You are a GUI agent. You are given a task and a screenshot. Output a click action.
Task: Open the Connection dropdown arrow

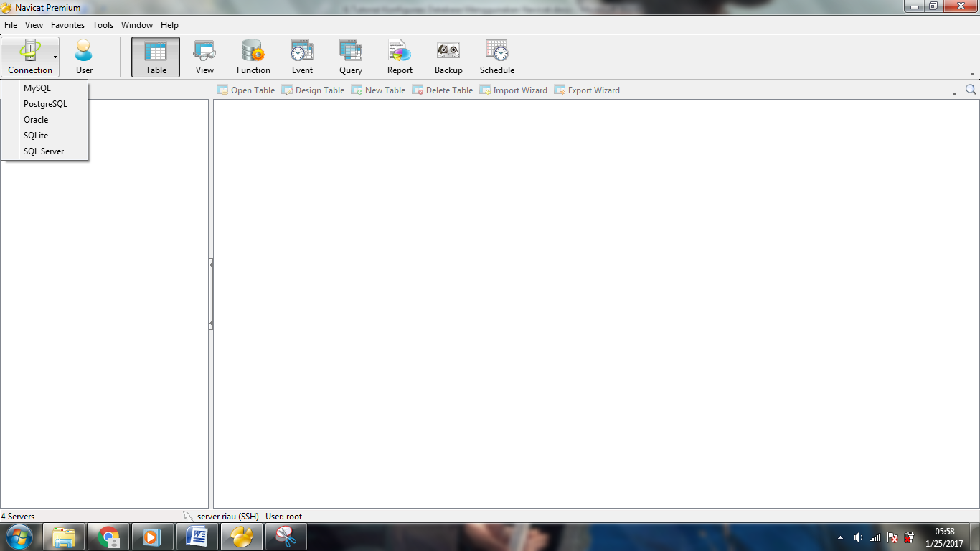point(55,57)
